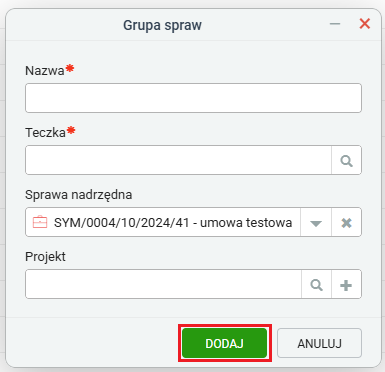Click the magnifier icon in Projekt field
385x372 pixels.
(316, 285)
